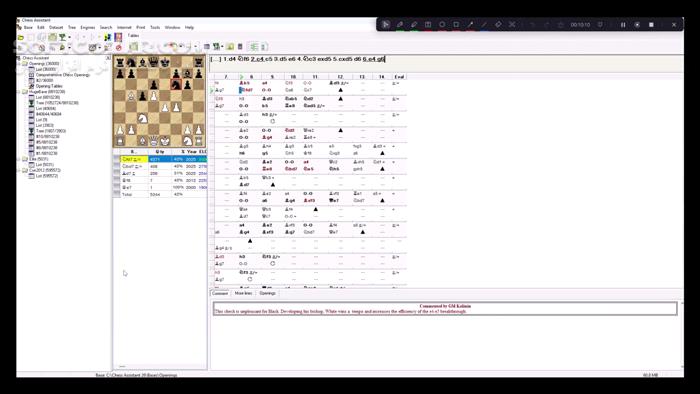Viewport: 700px width, 394px height.
Task: Collapse the Openings (36000) tree node
Action: 19,64
